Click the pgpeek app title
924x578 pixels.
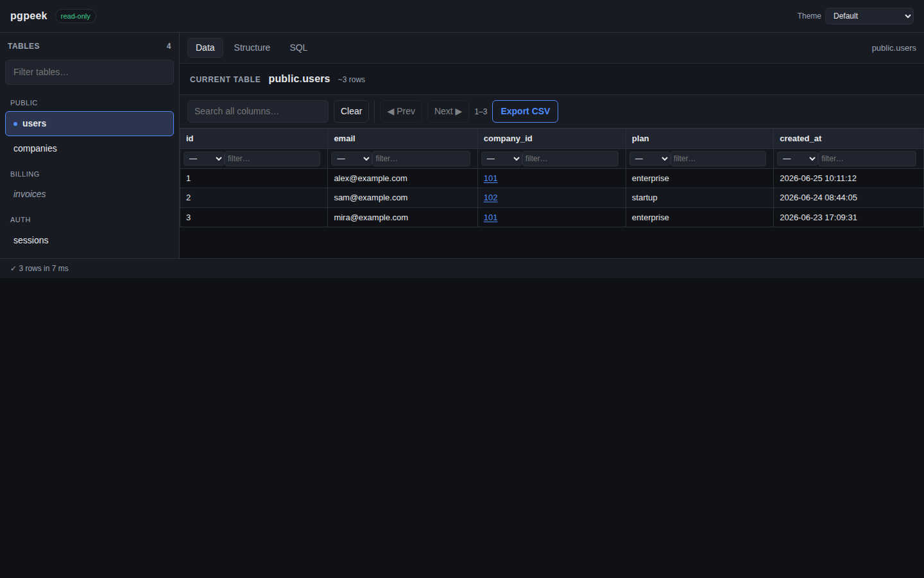coord(29,16)
